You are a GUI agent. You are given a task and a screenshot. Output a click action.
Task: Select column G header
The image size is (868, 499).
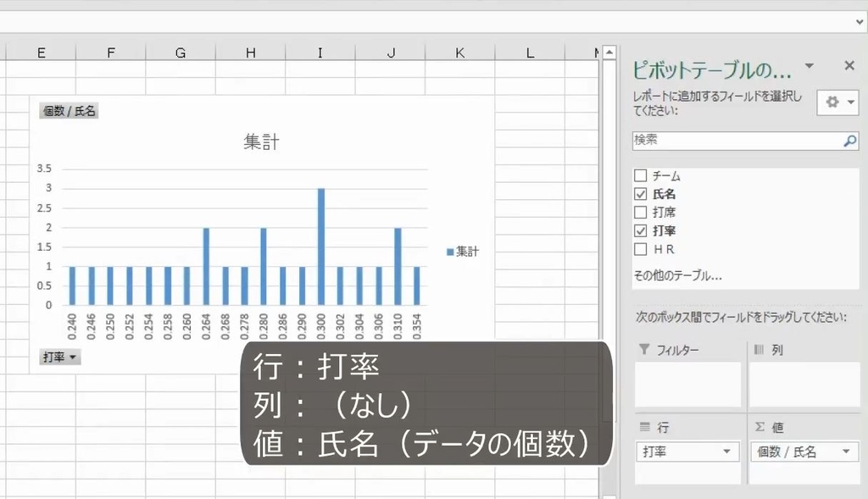(x=181, y=53)
